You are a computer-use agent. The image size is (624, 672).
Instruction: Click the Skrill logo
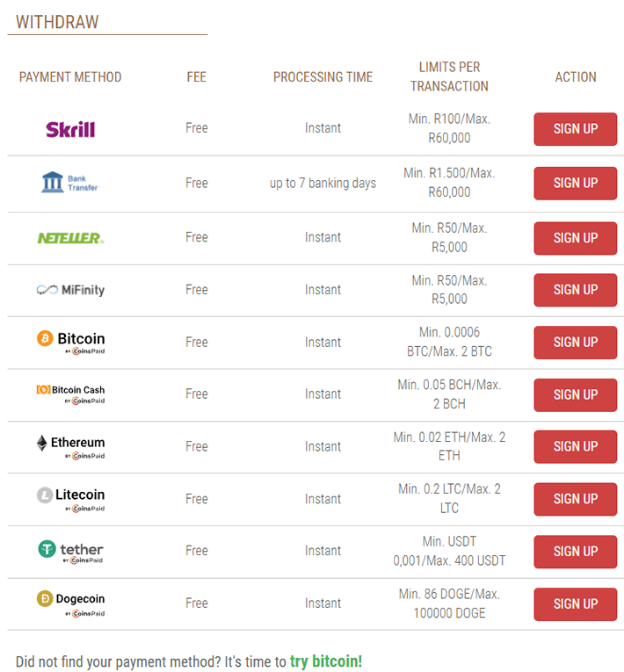[x=70, y=129]
